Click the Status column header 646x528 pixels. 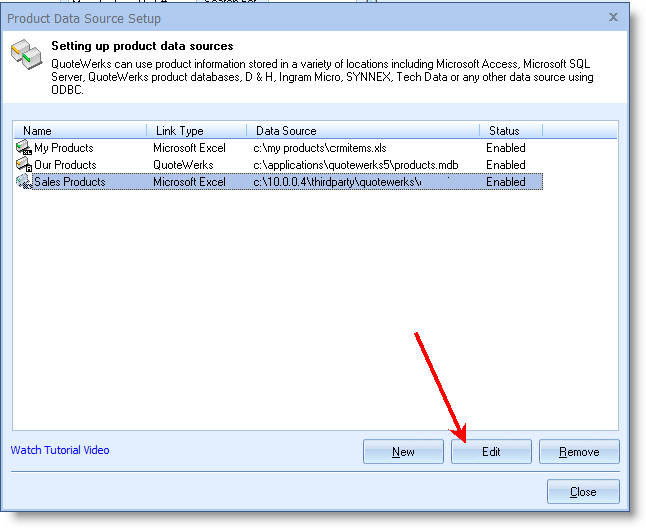pyautogui.click(x=510, y=131)
